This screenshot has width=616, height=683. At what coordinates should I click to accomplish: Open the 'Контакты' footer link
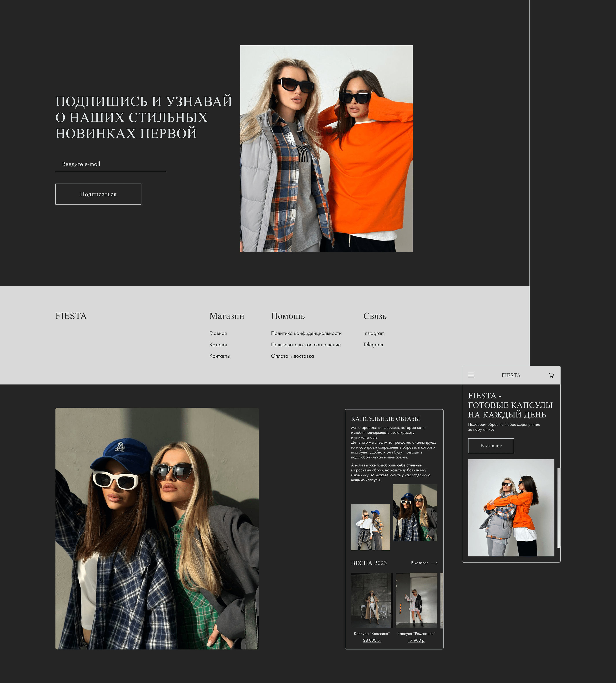pos(220,356)
